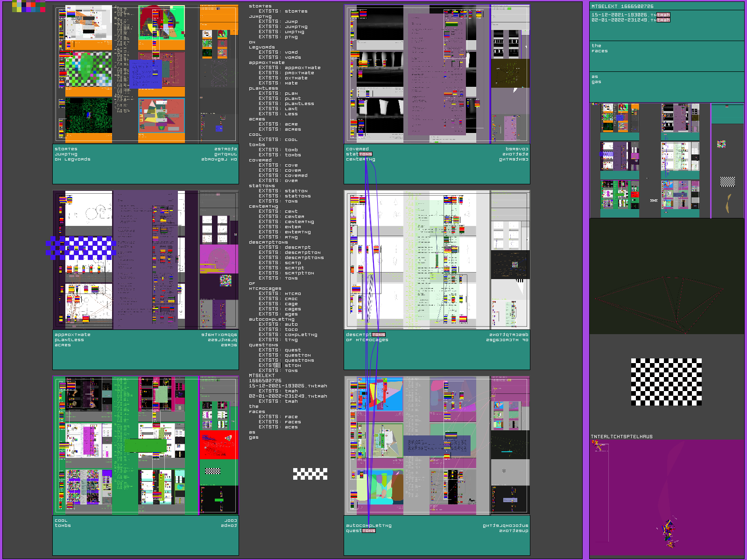This screenshot has width=747, height=560.
Task: Click the small white checkerboard below the word list
Action: click(310, 474)
